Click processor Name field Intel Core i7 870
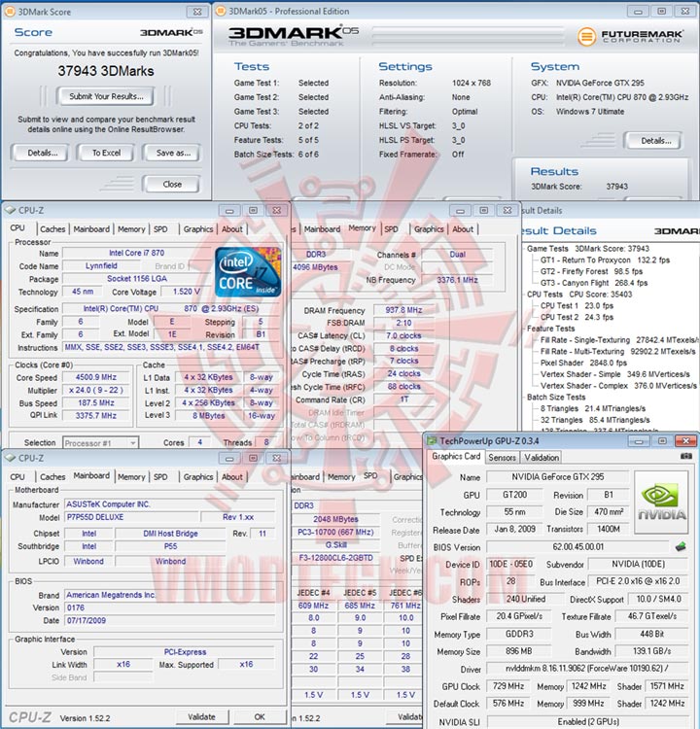The width and height of the screenshot is (700, 729). 137,253
